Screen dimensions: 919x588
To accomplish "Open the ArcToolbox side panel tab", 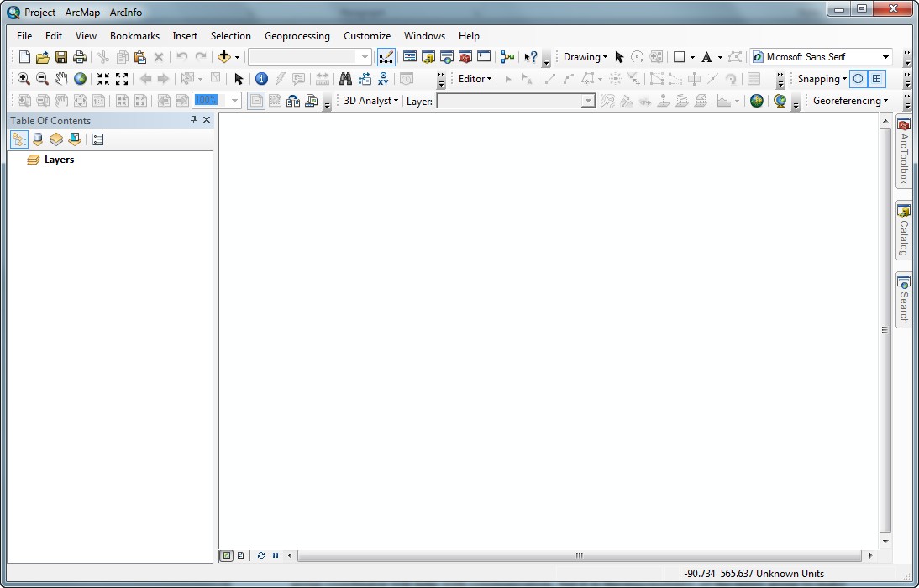I will pyautogui.click(x=904, y=153).
